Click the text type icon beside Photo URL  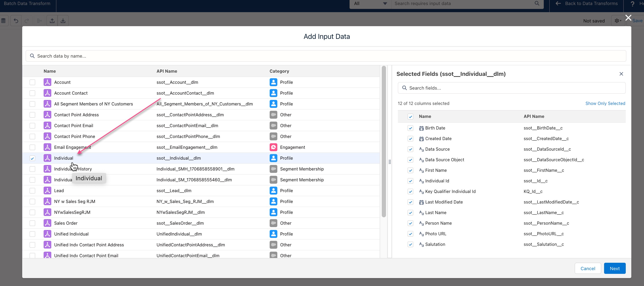coord(421,234)
